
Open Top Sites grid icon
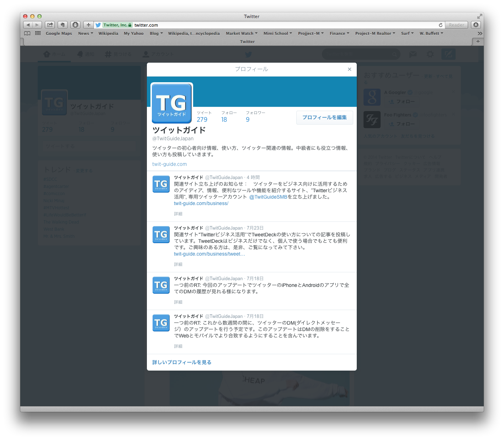pyautogui.click(x=38, y=33)
